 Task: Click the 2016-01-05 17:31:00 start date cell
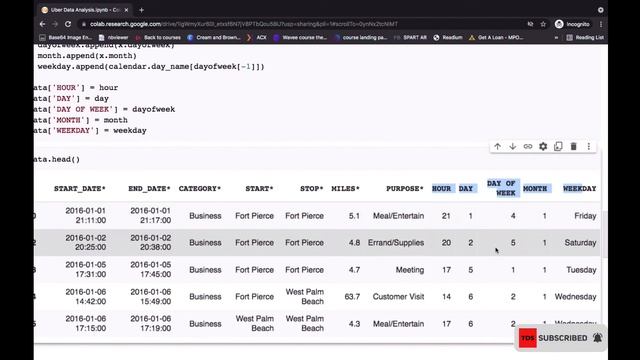point(86,269)
